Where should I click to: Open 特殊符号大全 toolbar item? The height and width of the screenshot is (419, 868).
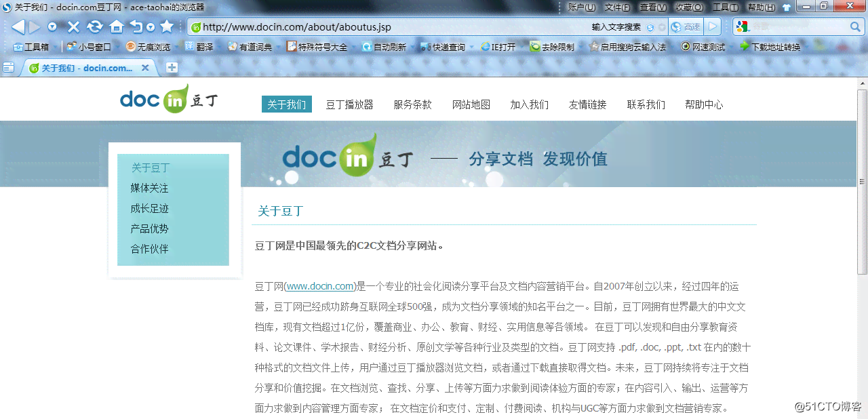317,47
